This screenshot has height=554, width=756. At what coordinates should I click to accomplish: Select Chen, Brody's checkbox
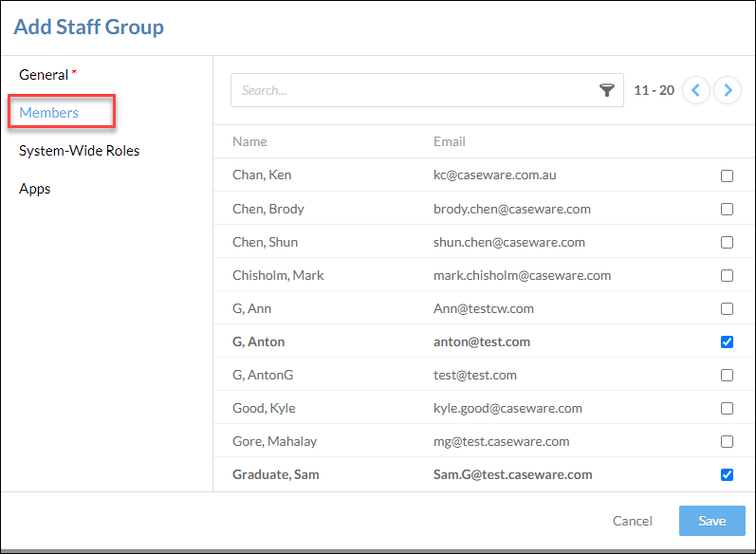[727, 209]
